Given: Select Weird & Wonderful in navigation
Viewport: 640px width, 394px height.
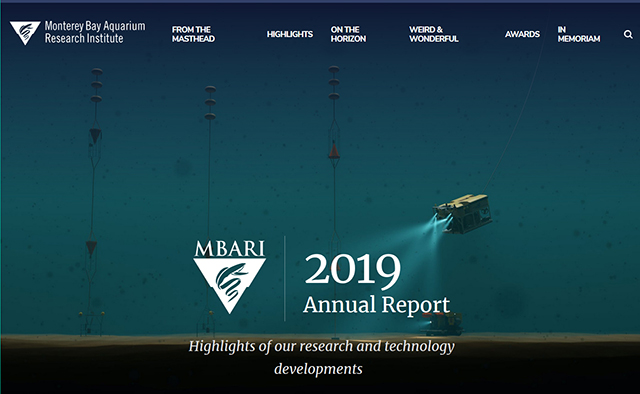Looking at the screenshot, I should tap(434, 34).
